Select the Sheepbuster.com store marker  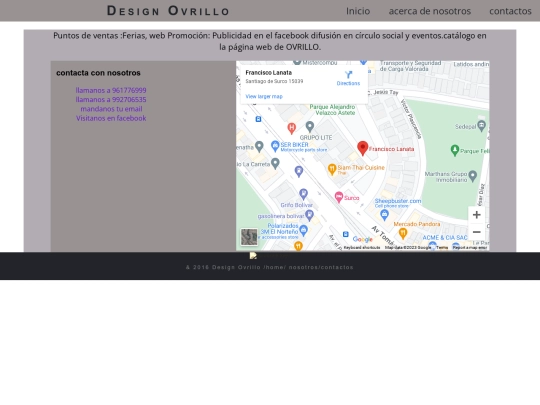tap(384, 215)
